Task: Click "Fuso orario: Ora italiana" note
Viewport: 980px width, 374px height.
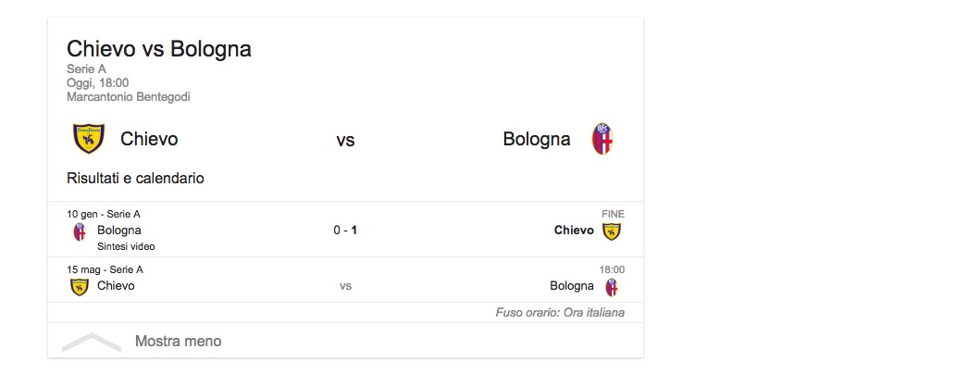Action: coord(560,313)
